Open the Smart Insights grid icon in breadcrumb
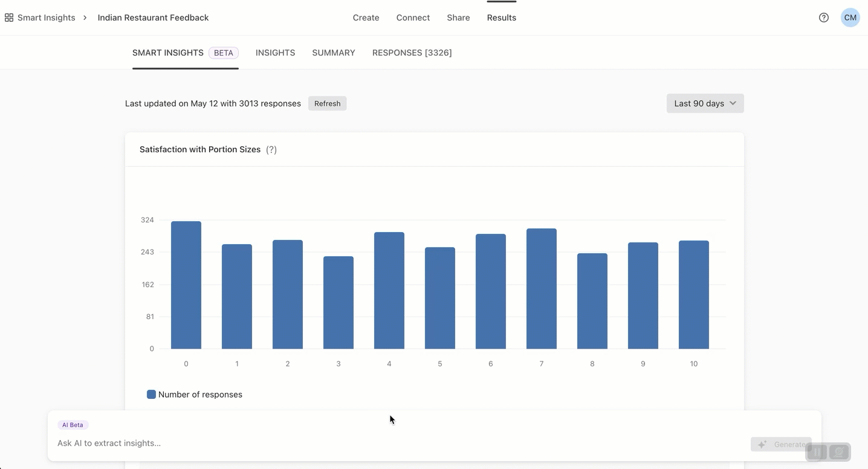The height and width of the screenshot is (469, 868). pos(8,17)
